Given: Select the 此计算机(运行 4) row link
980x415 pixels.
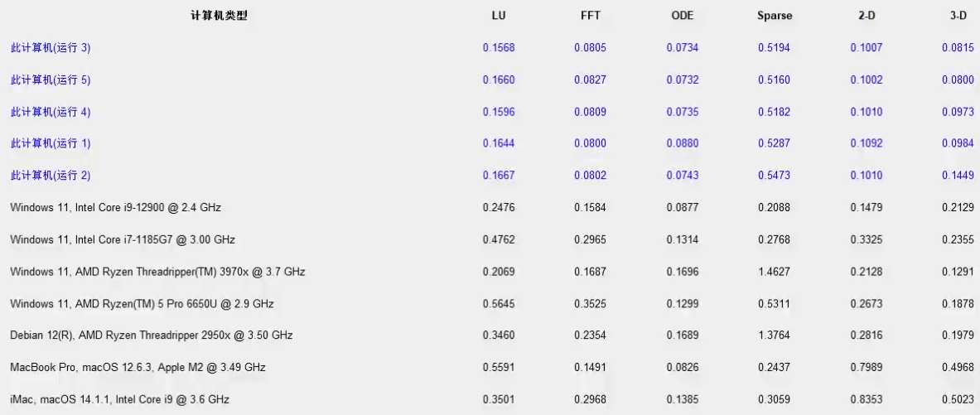Looking at the screenshot, I should point(51,112).
